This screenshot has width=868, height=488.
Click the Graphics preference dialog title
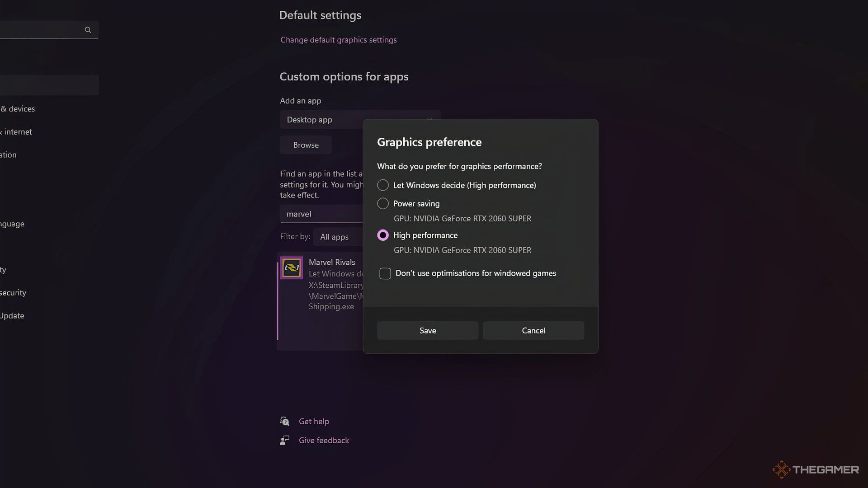click(429, 142)
